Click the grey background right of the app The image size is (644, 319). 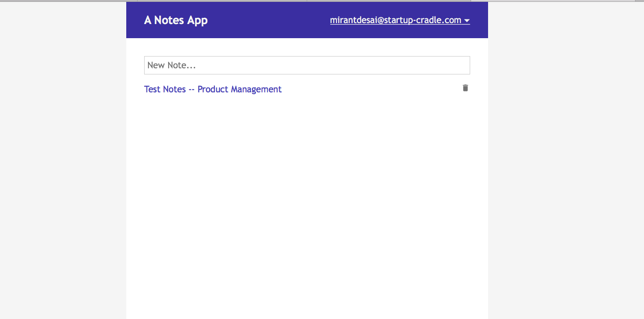[x=565, y=160]
